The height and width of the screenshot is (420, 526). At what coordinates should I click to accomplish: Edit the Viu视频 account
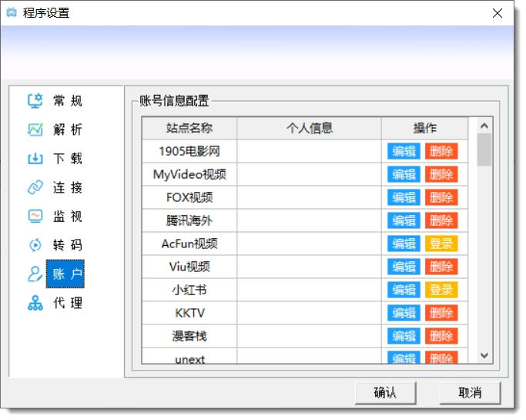(404, 267)
